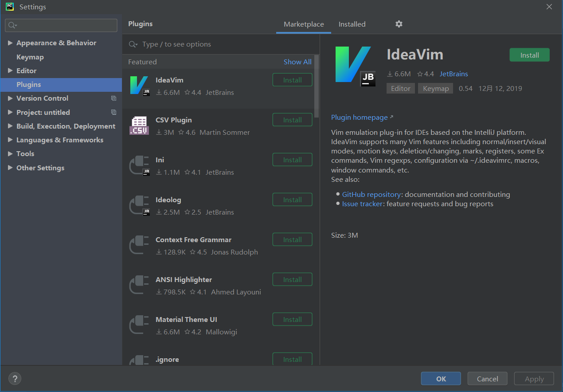This screenshot has width=563, height=392.
Task: Switch to the Installed tab
Action: click(x=352, y=24)
